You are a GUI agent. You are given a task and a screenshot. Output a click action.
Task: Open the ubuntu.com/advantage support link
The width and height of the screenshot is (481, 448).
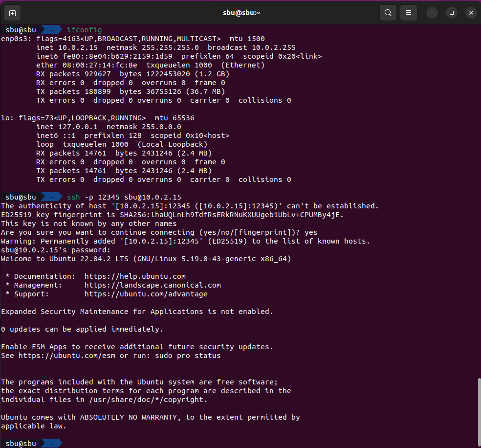coord(146,294)
